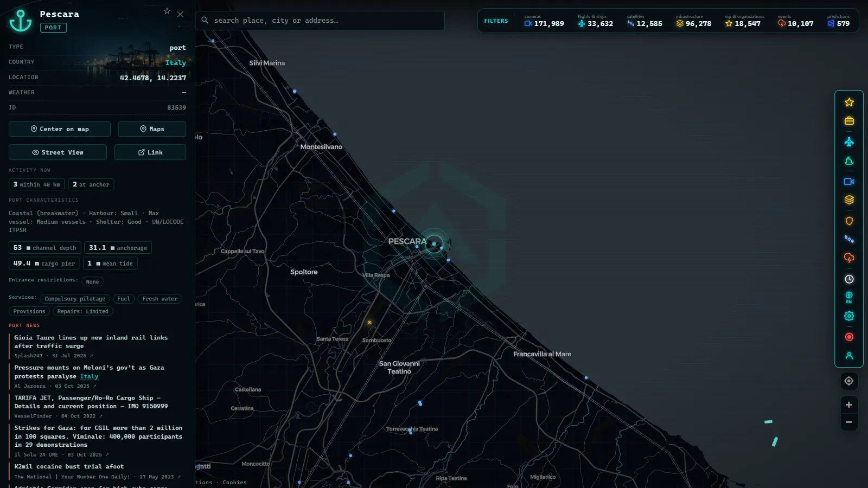
Task: Open Street View for the port
Action: pos(58,152)
